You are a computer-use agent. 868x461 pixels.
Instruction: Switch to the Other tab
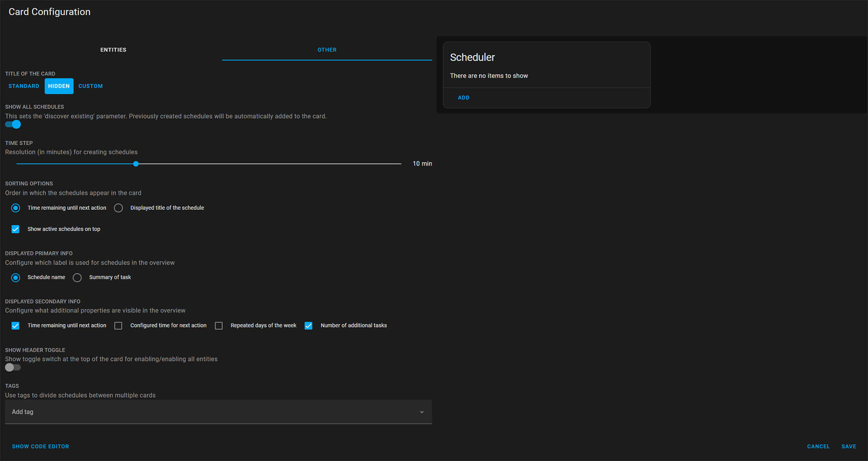click(326, 50)
